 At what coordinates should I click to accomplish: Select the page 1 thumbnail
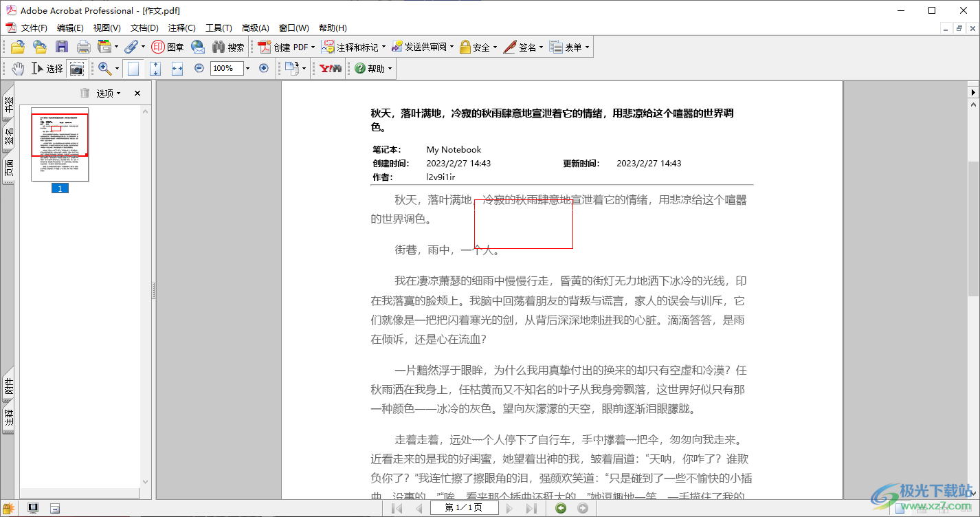coord(60,144)
